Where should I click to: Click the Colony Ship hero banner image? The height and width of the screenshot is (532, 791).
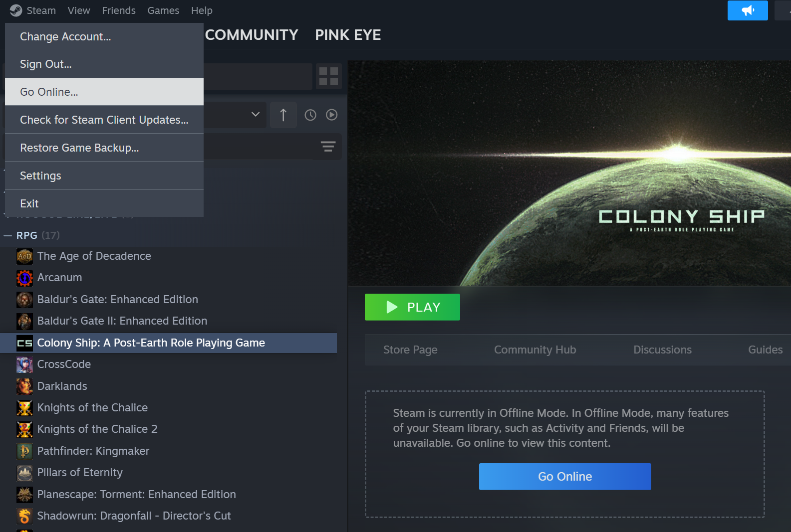569,173
